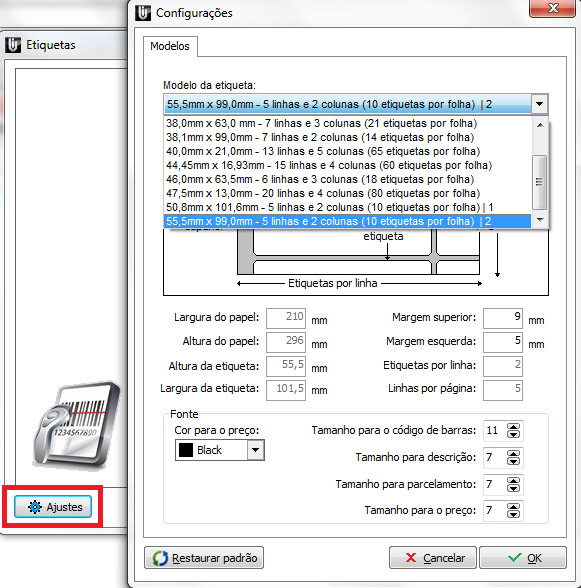Click the Restaurar padrão refresh icon
This screenshot has width=581, height=588.
[x=160, y=558]
